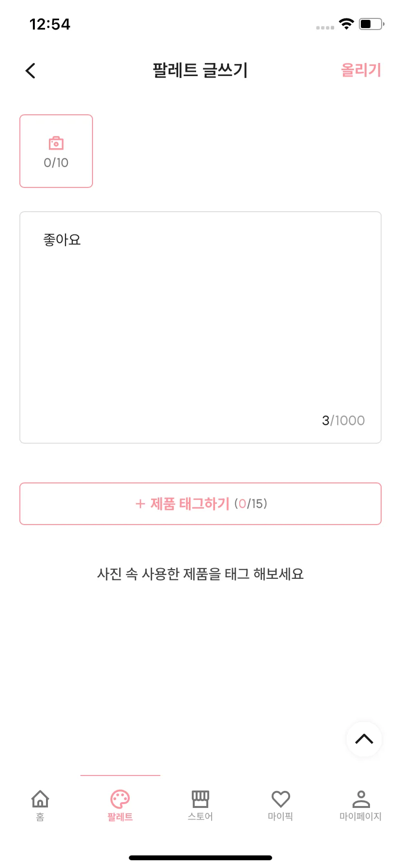Go to the 마이픽 tab label
401x868 pixels.
click(x=280, y=817)
